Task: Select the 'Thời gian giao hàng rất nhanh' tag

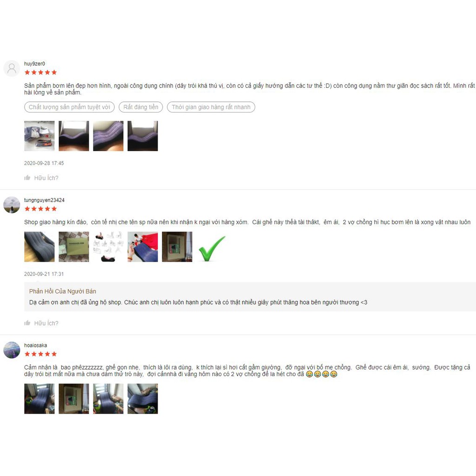Action: coord(211,107)
